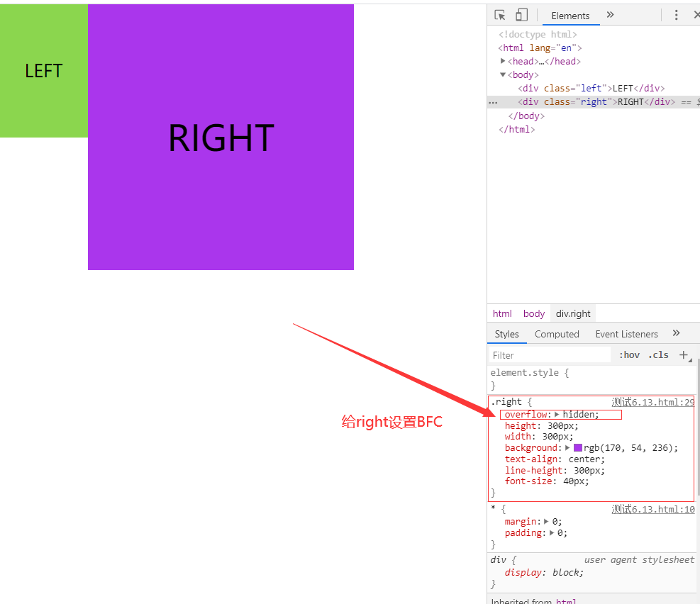Click the .right selector text
Screen dimensions: 700x604
pos(506,401)
